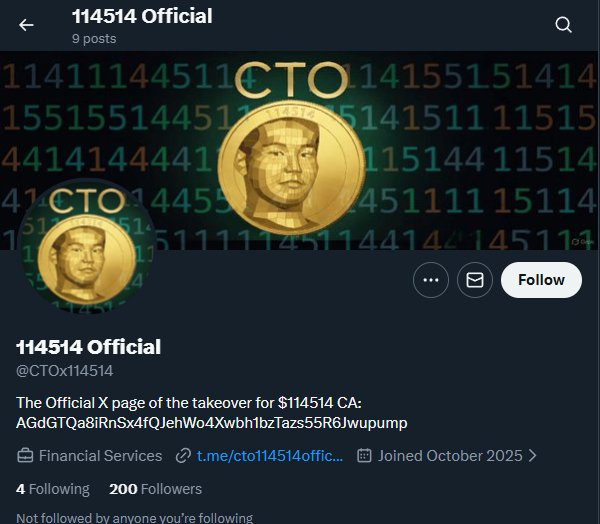
Task: Click the calendar joined icon
Action: (365, 456)
